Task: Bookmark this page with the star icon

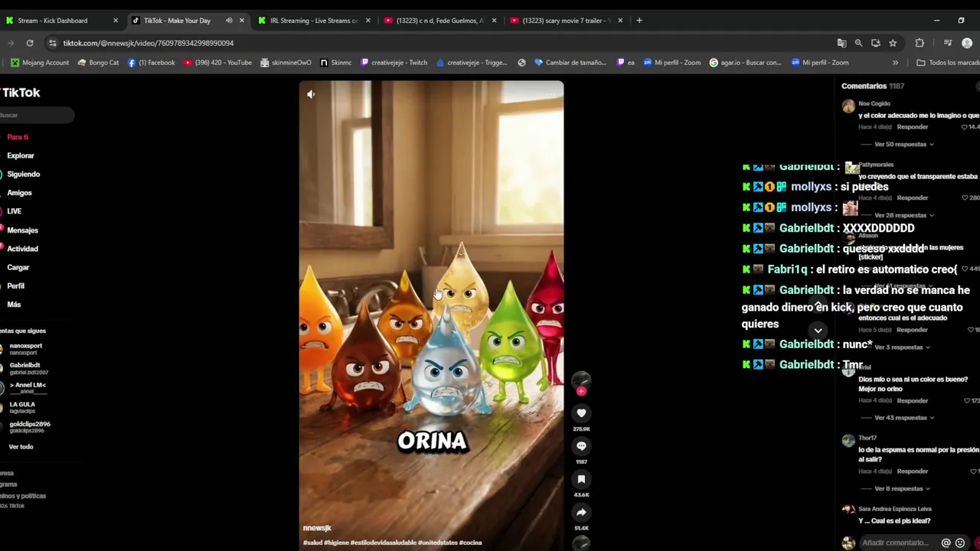Action: (893, 43)
